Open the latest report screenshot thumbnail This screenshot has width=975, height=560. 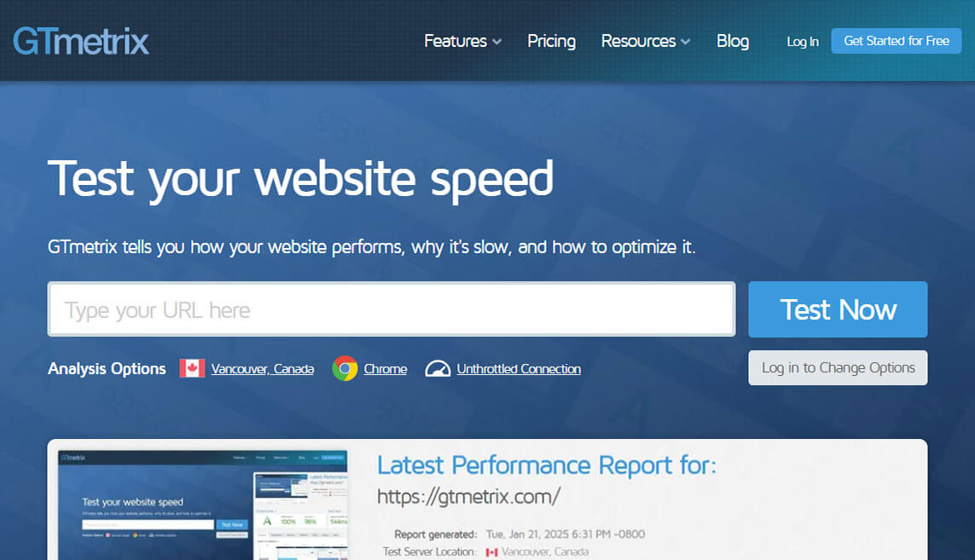tap(203, 505)
